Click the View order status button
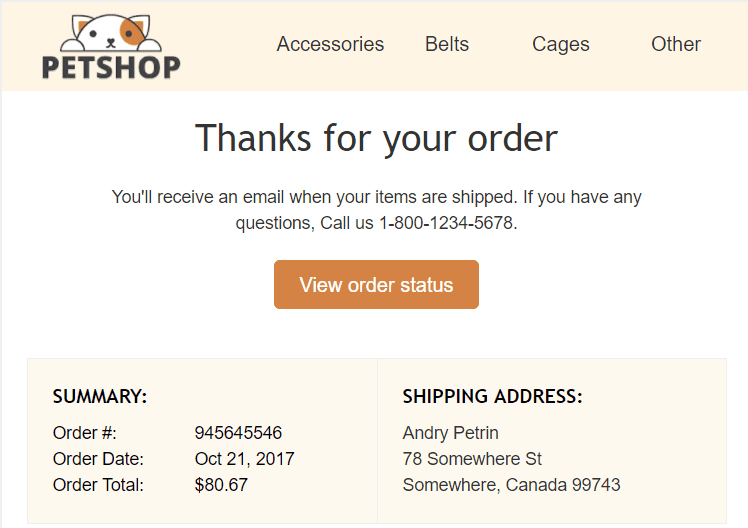The image size is (748, 528). [376, 285]
